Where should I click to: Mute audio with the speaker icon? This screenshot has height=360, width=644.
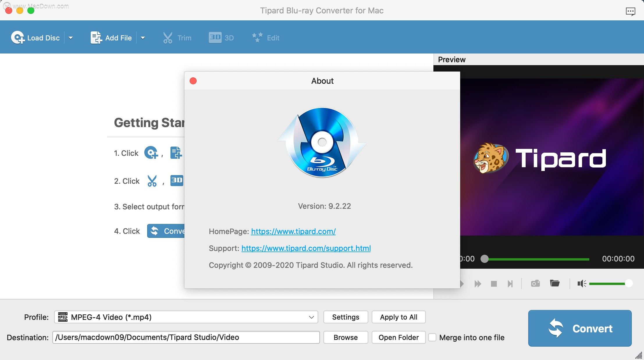[582, 284]
